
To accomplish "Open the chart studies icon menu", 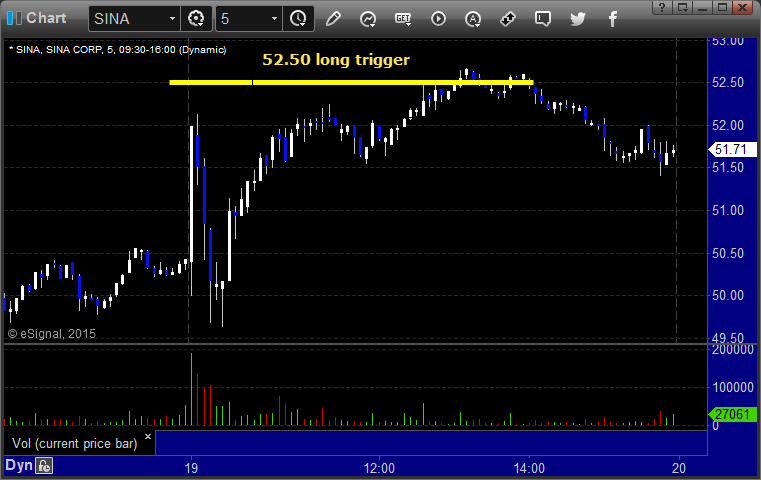I will (x=368, y=19).
